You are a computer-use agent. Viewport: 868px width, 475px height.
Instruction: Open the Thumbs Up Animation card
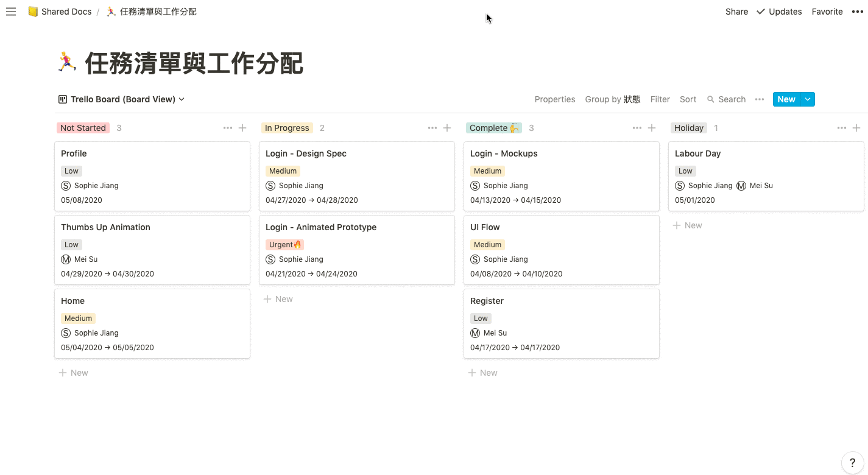click(x=152, y=250)
